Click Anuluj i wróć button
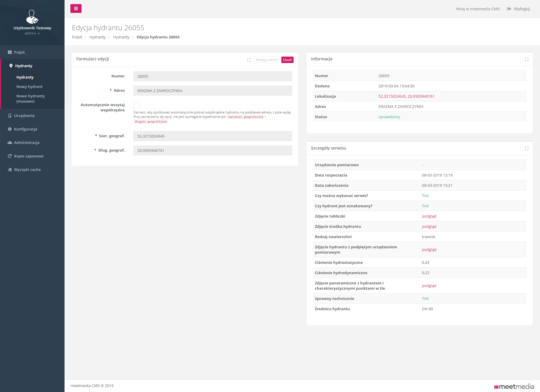Viewport: 540px width, 392px height. (x=266, y=60)
